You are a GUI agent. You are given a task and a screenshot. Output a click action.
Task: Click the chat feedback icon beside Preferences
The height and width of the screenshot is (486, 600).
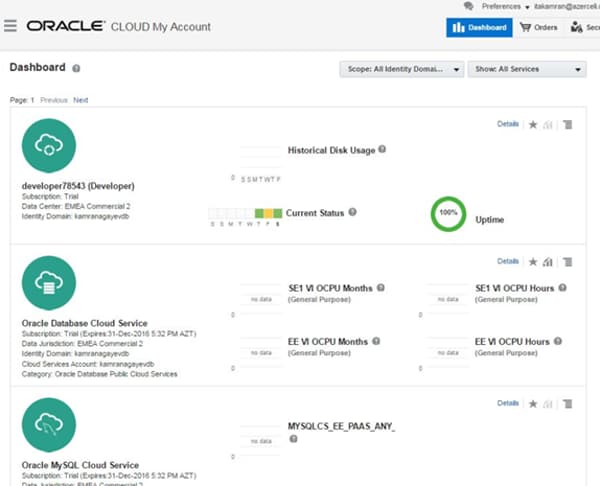coord(468,6)
